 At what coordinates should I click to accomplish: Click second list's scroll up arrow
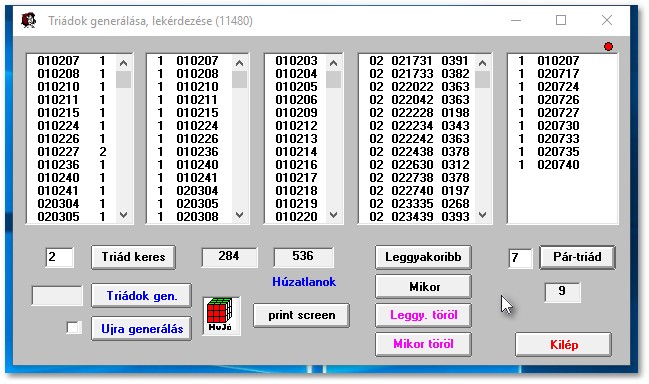coord(239,63)
